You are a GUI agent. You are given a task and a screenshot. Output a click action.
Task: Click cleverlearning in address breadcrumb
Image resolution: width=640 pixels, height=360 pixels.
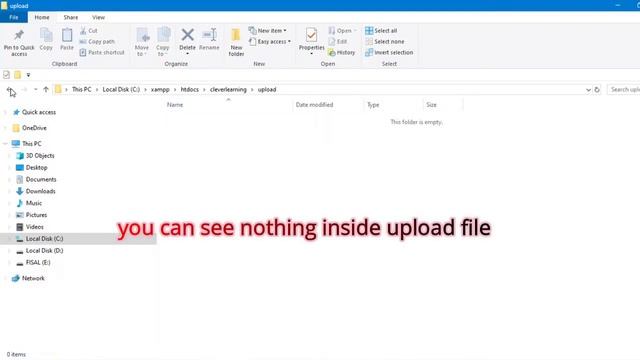pos(228,89)
